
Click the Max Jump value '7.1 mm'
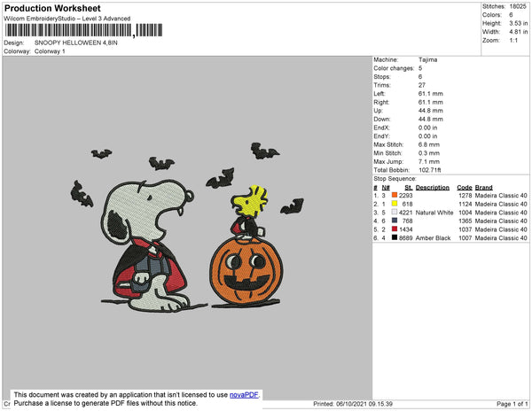pos(429,161)
